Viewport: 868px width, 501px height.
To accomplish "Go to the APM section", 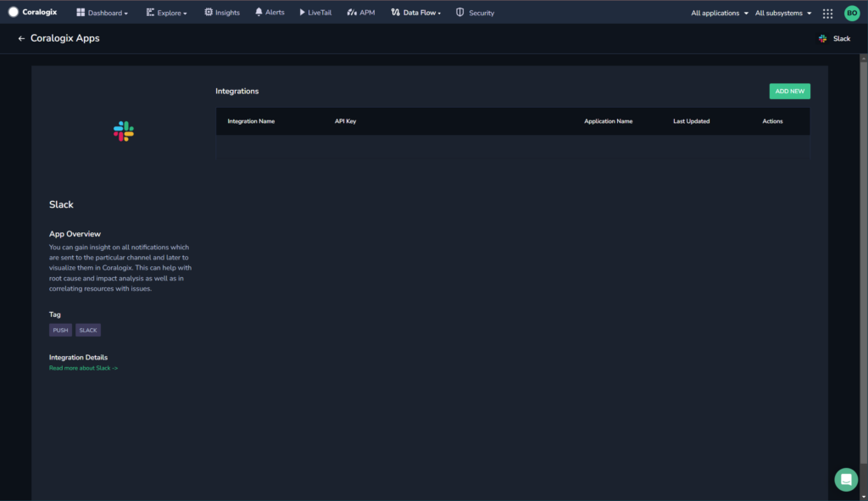I will 361,12.
